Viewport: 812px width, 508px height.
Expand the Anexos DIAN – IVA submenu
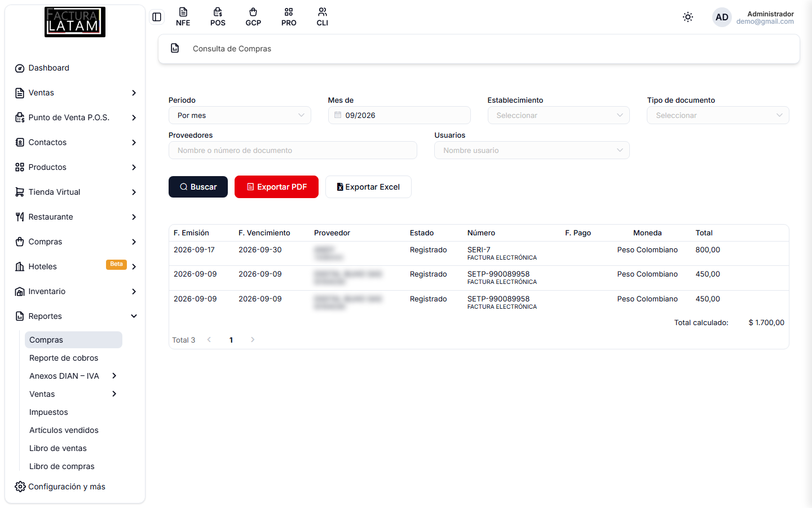point(73,376)
